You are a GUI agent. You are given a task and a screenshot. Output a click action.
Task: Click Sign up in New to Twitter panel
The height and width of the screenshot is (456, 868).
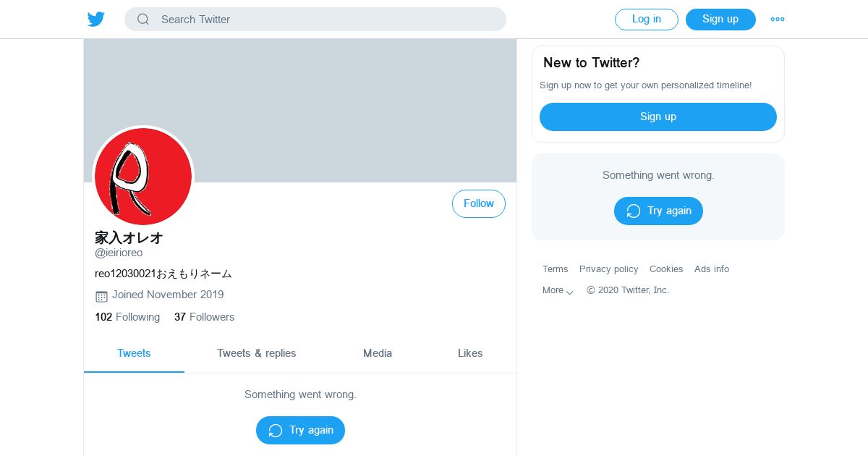coord(658,117)
